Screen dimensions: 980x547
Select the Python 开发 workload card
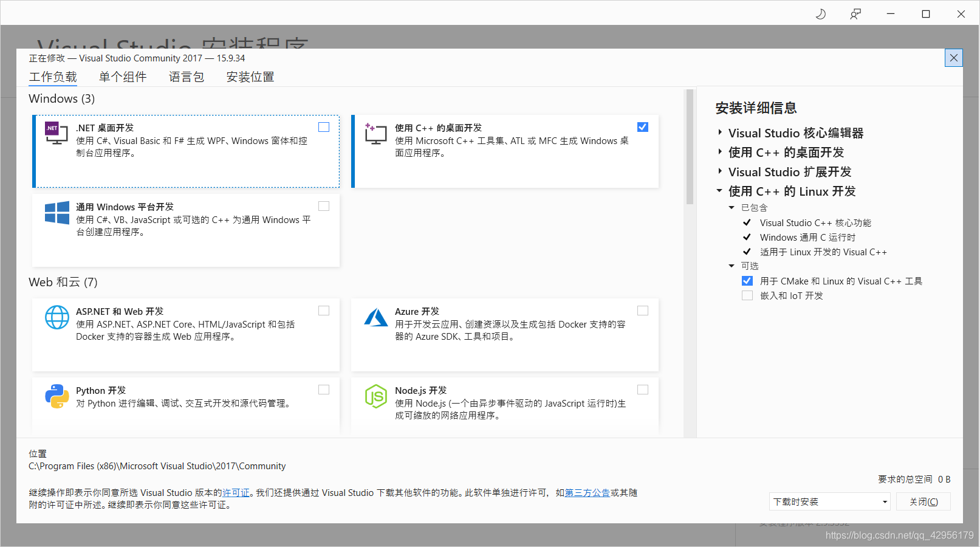click(x=186, y=405)
